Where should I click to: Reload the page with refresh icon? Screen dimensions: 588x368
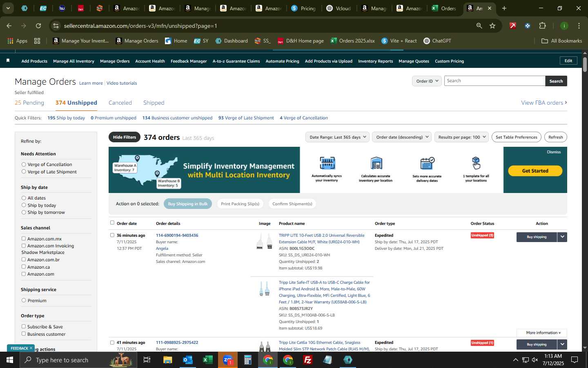tap(38, 26)
